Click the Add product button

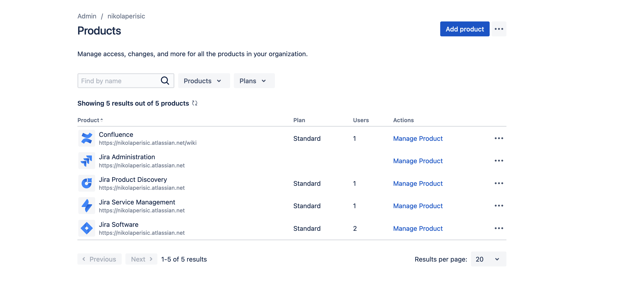(x=464, y=29)
